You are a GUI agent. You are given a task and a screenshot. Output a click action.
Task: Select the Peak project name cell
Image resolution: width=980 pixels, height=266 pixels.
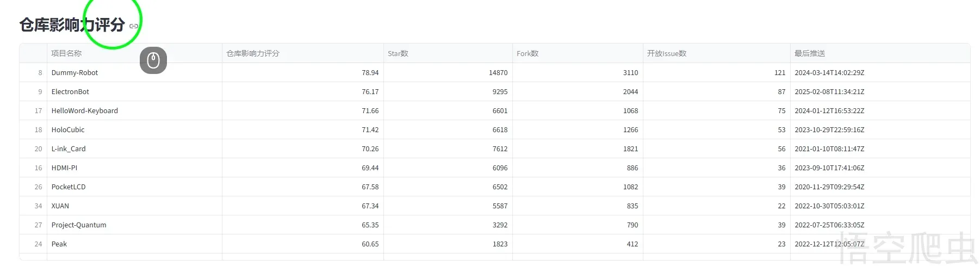(59, 244)
